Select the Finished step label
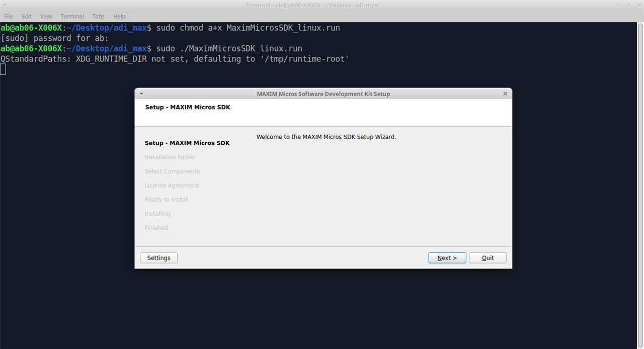Screen dimensions: 644x349 pyautogui.click(x=156, y=228)
